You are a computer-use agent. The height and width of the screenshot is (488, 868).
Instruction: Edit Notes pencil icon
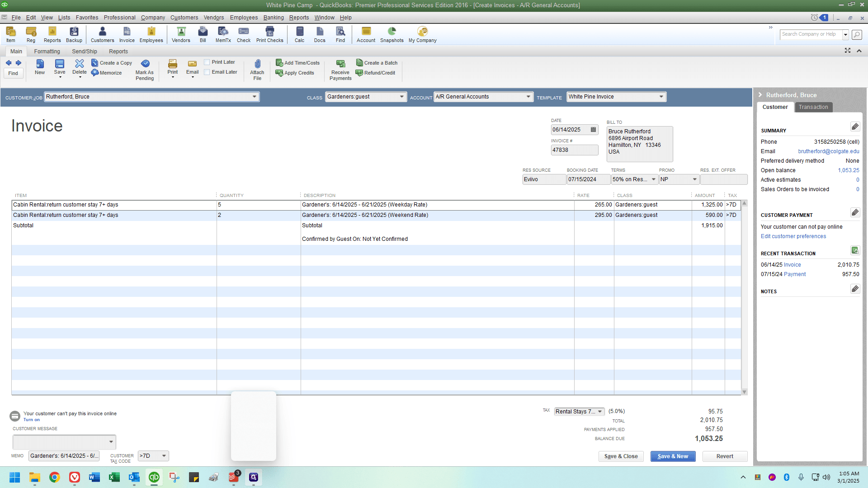[x=855, y=289]
